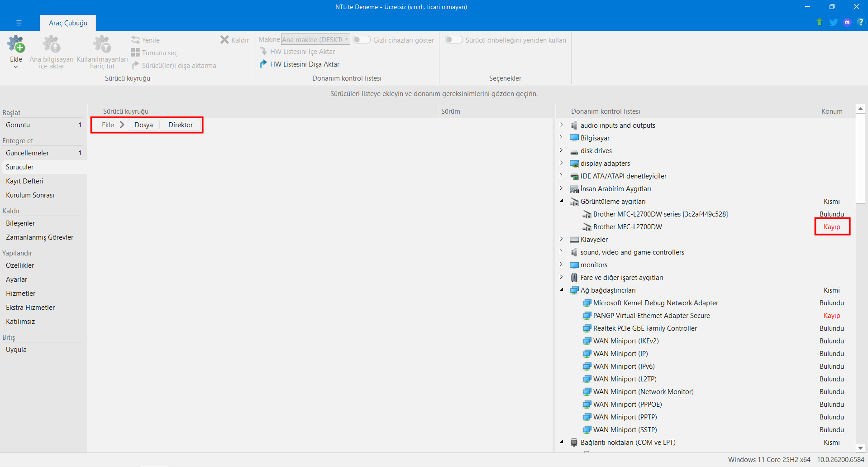Toggle Gizli cihazları göster switch

(x=362, y=40)
